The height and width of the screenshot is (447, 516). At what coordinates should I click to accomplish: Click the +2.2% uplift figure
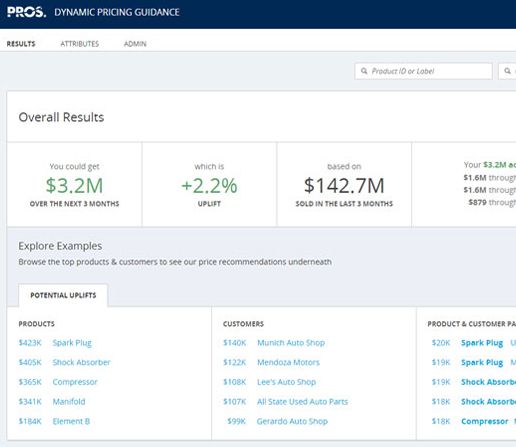(209, 186)
